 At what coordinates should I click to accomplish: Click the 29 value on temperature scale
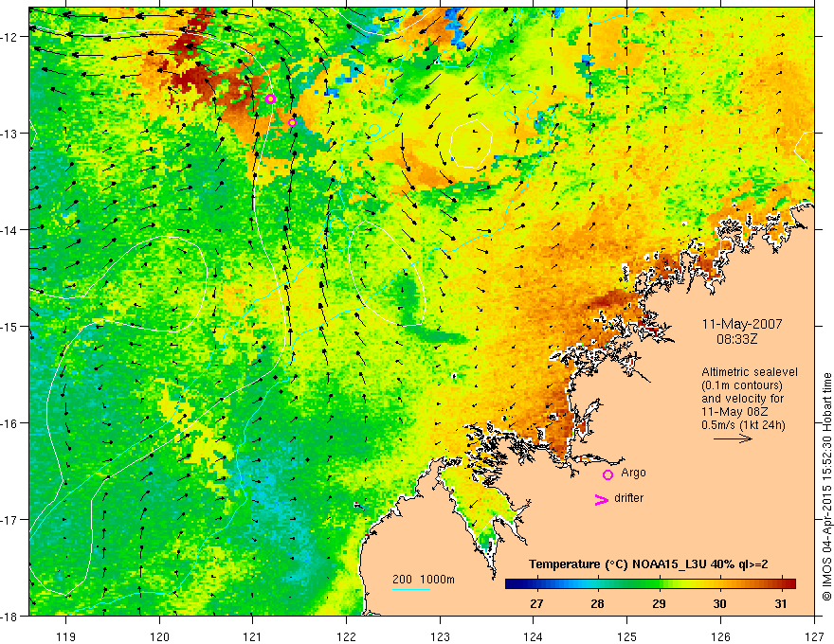[x=659, y=604]
